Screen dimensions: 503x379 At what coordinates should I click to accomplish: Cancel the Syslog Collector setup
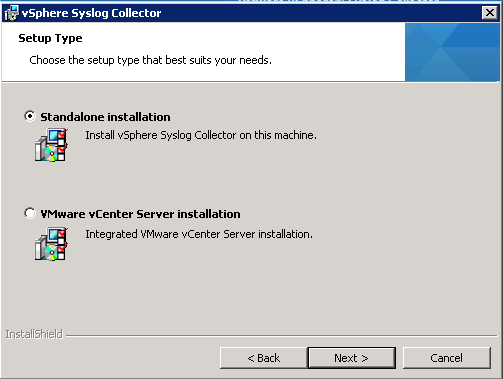click(x=447, y=358)
